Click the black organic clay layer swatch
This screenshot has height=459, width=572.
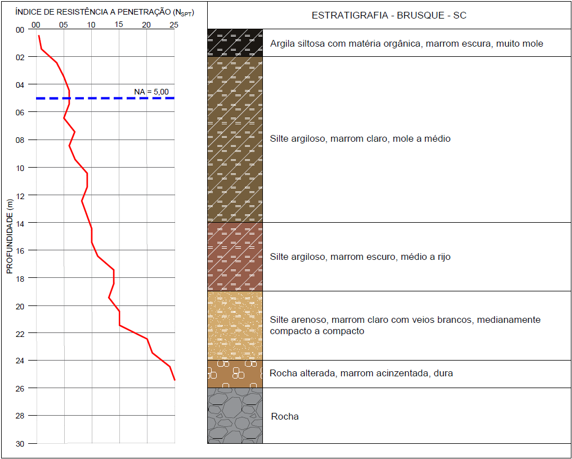click(235, 43)
